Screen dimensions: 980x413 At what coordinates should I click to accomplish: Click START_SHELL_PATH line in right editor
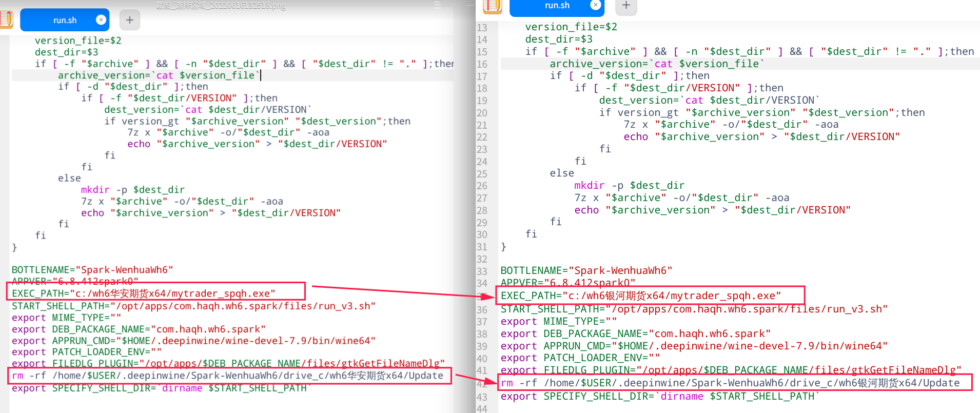(694, 309)
